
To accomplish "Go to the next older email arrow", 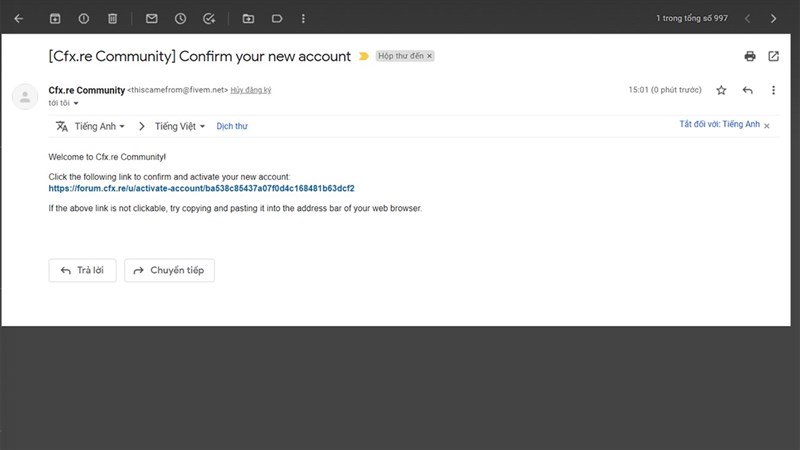I will tap(773, 19).
